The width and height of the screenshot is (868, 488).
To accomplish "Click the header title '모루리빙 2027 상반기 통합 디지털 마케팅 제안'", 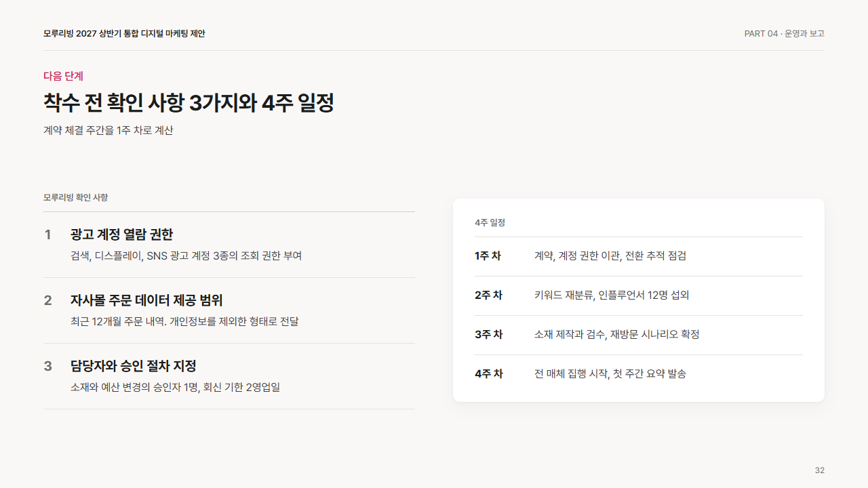I will coord(124,34).
